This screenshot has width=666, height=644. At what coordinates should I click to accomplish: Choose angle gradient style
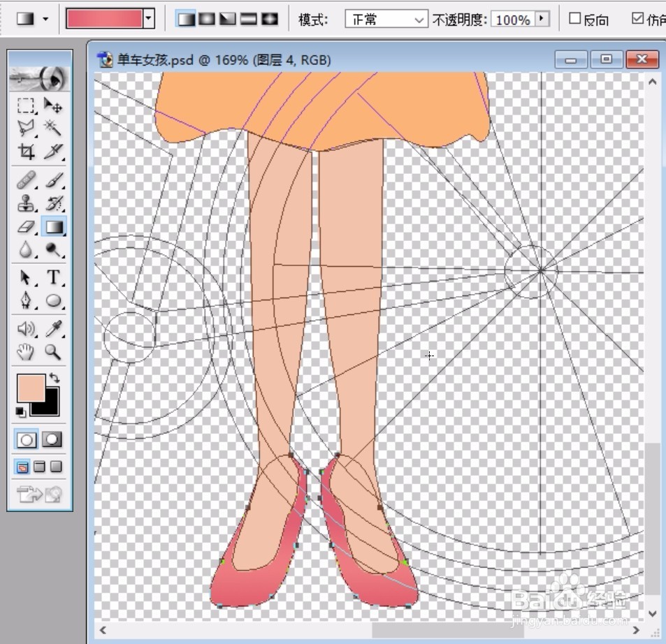click(227, 19)
